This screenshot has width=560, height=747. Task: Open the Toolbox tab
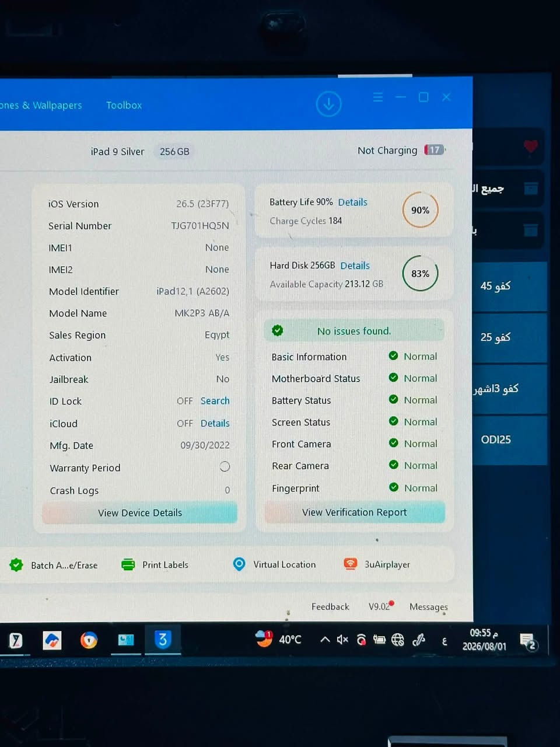coord(124,105)
